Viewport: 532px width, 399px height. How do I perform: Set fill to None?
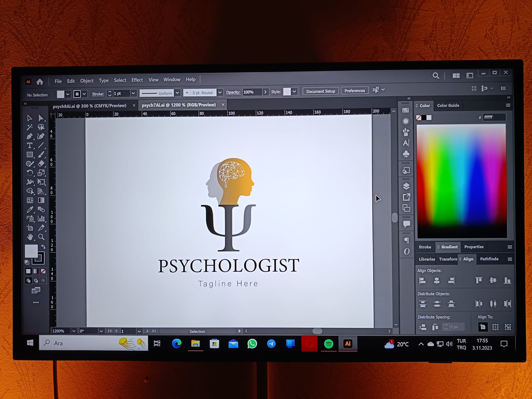click(43, 271)
